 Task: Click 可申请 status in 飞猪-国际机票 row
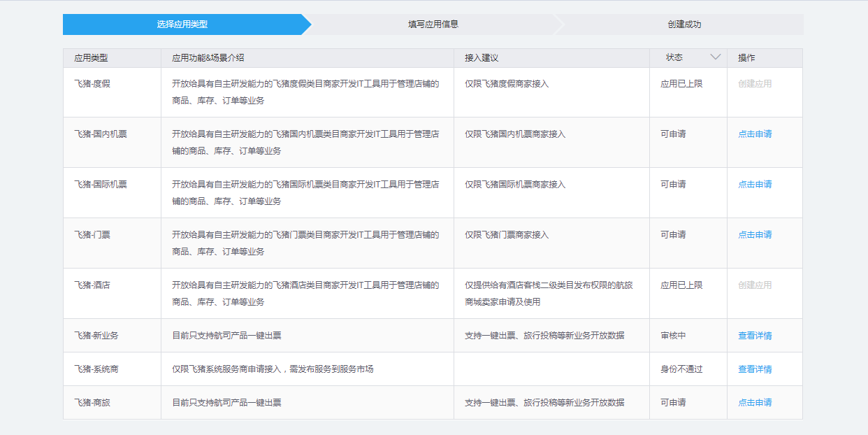pos(673,185)
